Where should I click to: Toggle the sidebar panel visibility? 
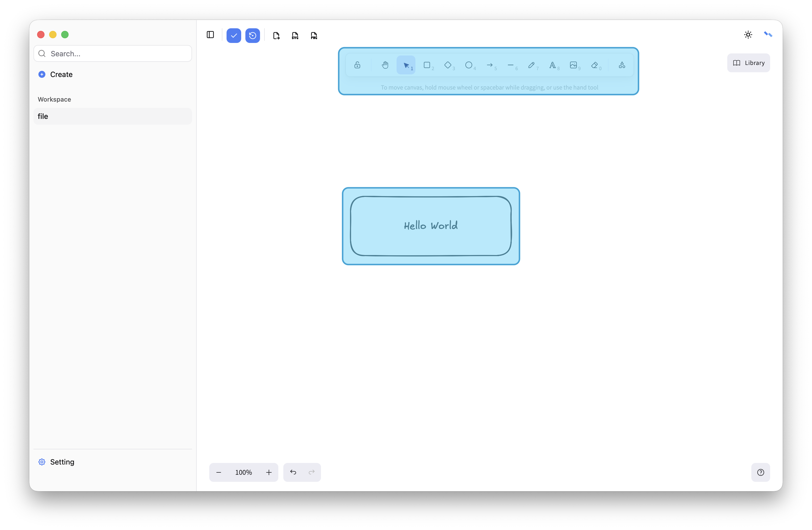[210, 35]
